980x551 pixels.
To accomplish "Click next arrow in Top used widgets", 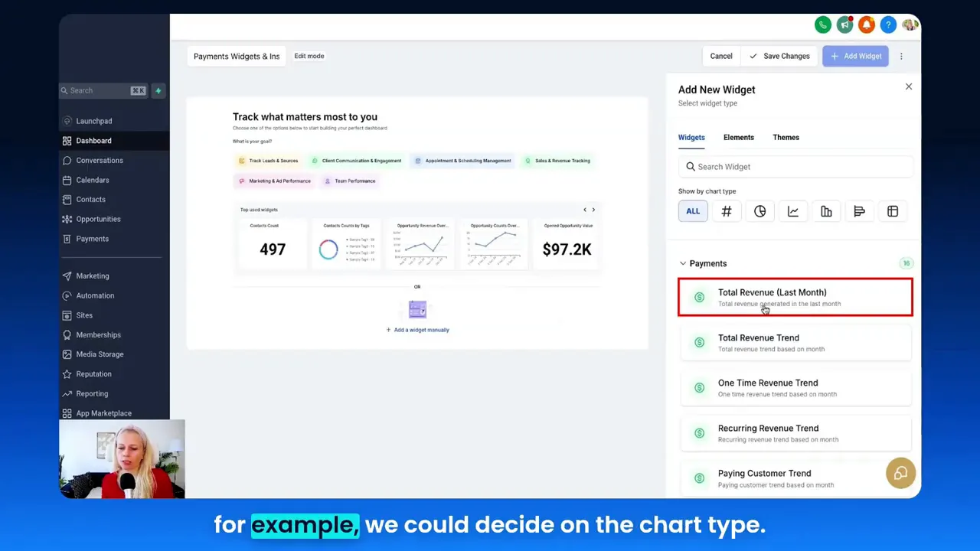I will (x=593, y=210).
